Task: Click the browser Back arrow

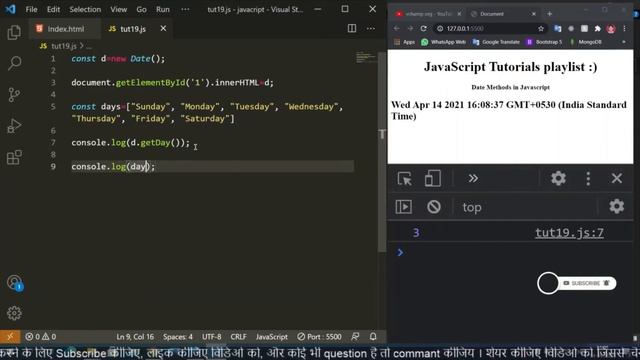Action: click(x=397, y=29)
